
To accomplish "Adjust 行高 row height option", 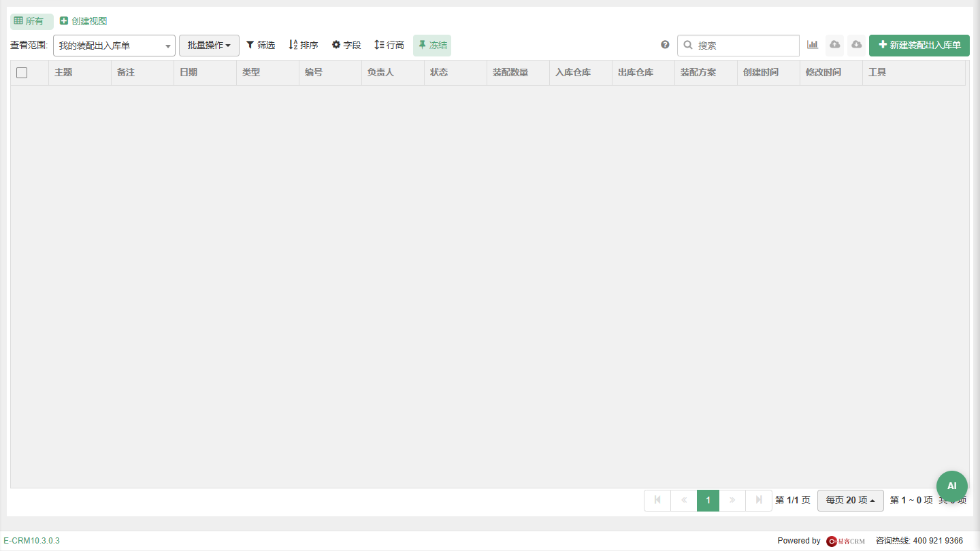I will tap(389, 45).
